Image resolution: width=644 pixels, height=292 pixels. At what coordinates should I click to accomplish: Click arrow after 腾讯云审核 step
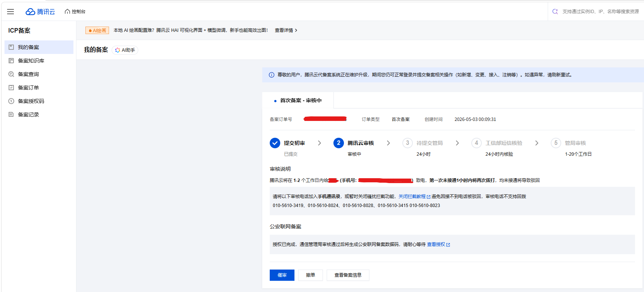point(388,143)
